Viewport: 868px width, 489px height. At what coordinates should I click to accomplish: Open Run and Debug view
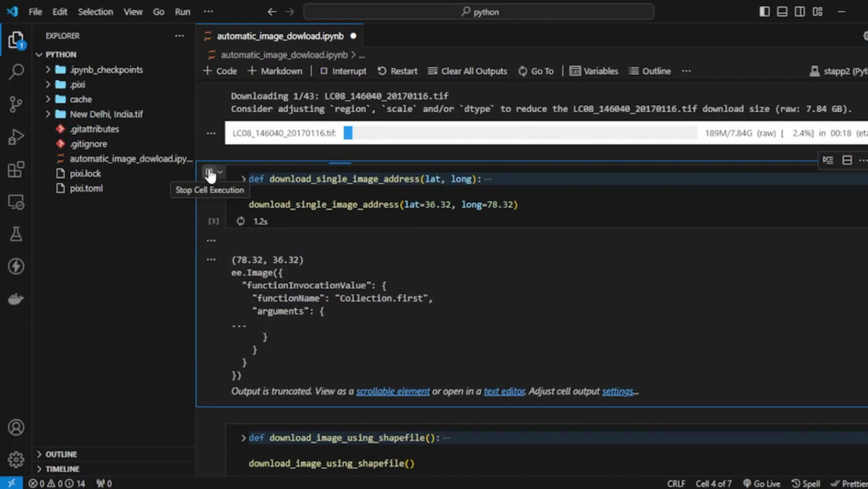16,136
